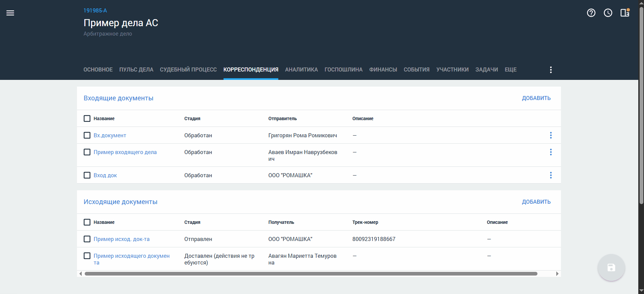Open the Вх.документ link
This screenshot has width=644, height=294.
point(110,135)
